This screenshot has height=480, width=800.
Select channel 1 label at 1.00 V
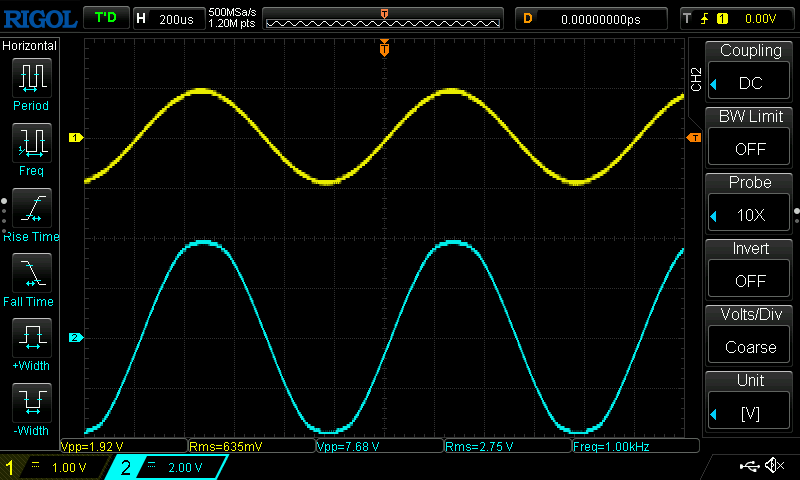pos(53,467)
